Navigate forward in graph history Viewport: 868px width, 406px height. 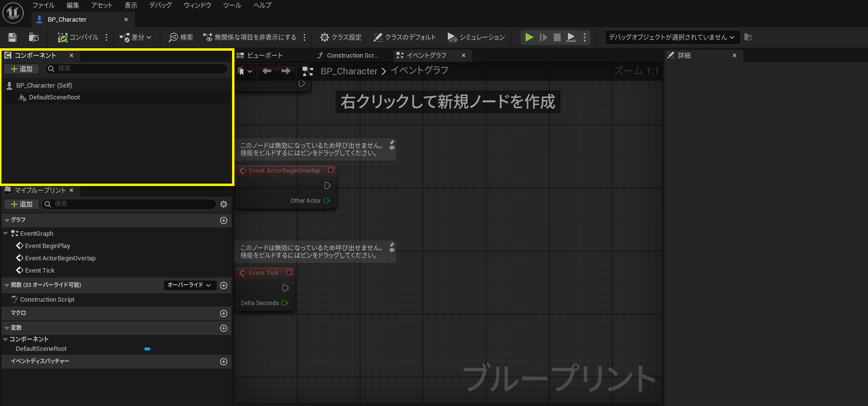[x=285, y=71]
